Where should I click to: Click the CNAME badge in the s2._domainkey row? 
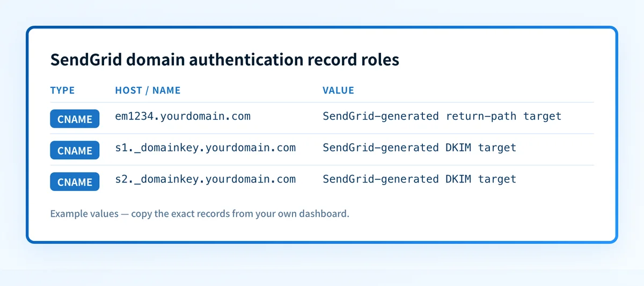coord(75,182)
